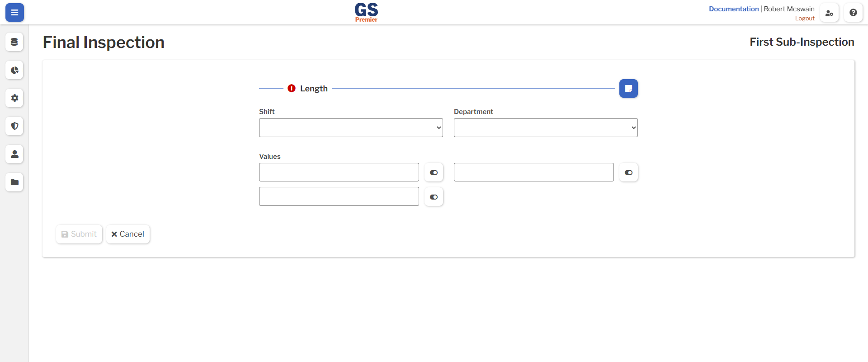The height and width of the screenshot is (362, 868).
Task: Open the folder sidebar icon
Action: tap(14, 182)
